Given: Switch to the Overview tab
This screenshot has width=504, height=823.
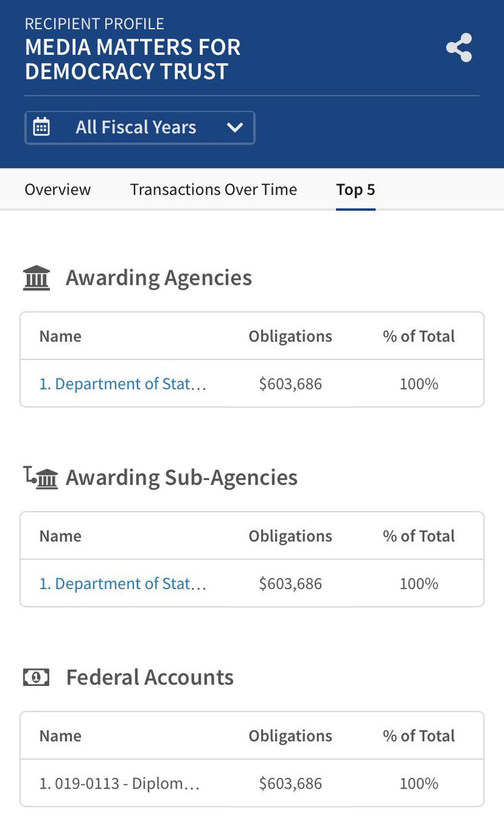Looking at the screenshot, I should click(x=58, y=189).
